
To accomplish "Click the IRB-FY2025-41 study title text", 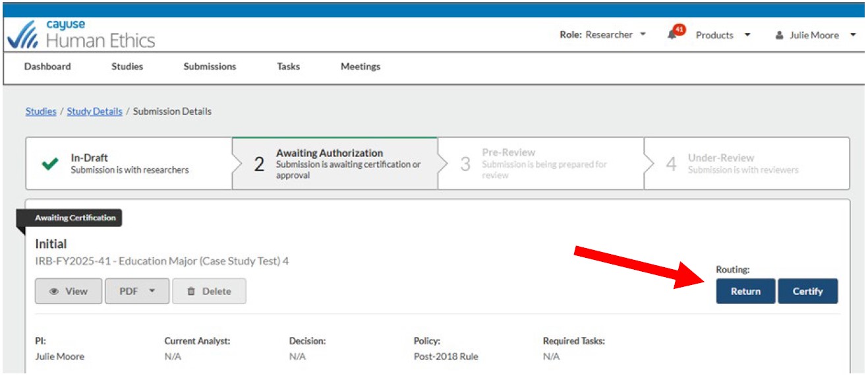I will [x=161, y=261].
